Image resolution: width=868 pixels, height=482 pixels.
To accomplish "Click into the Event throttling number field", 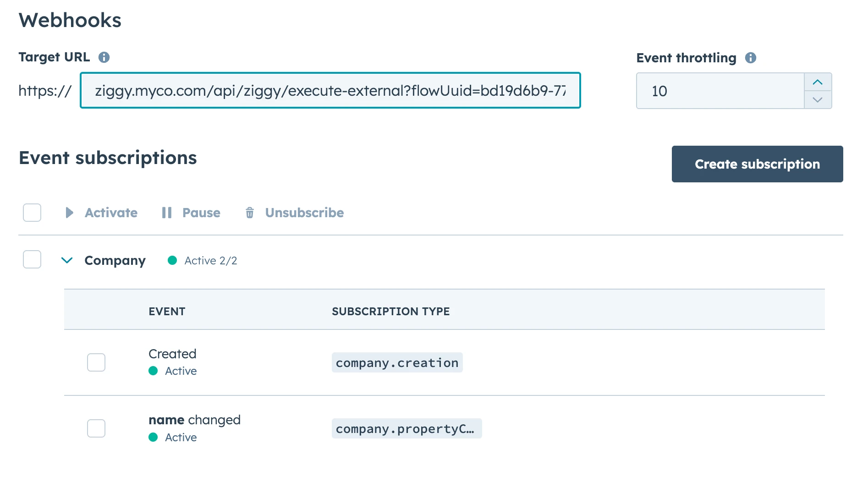I will pyautogui.click(x=720, y=91).
